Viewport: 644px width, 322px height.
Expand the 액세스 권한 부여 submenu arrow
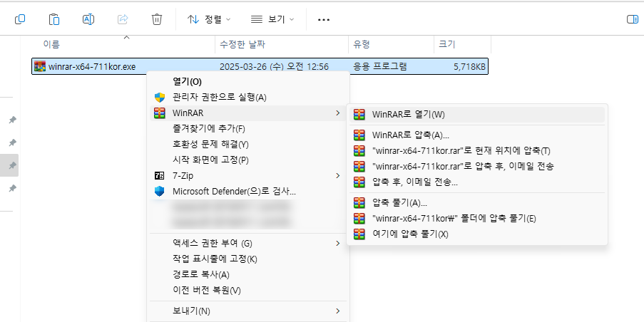coord(337,243)
